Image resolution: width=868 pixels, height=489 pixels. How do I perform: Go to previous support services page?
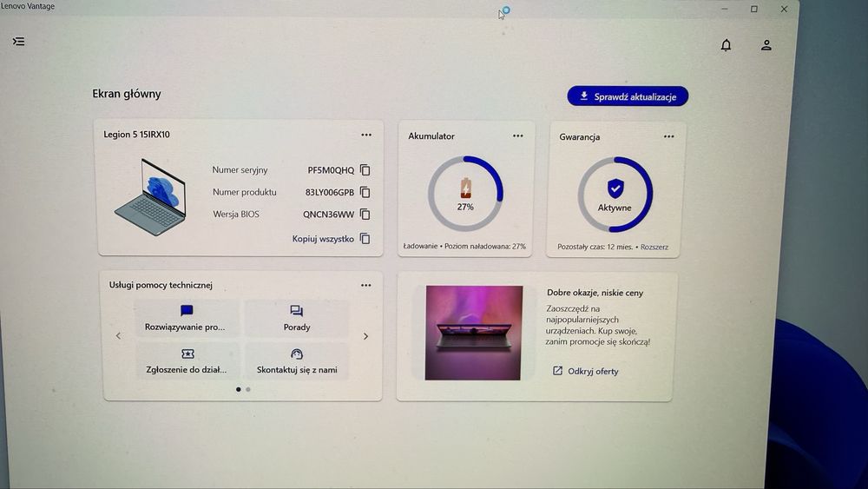[118, 335]
